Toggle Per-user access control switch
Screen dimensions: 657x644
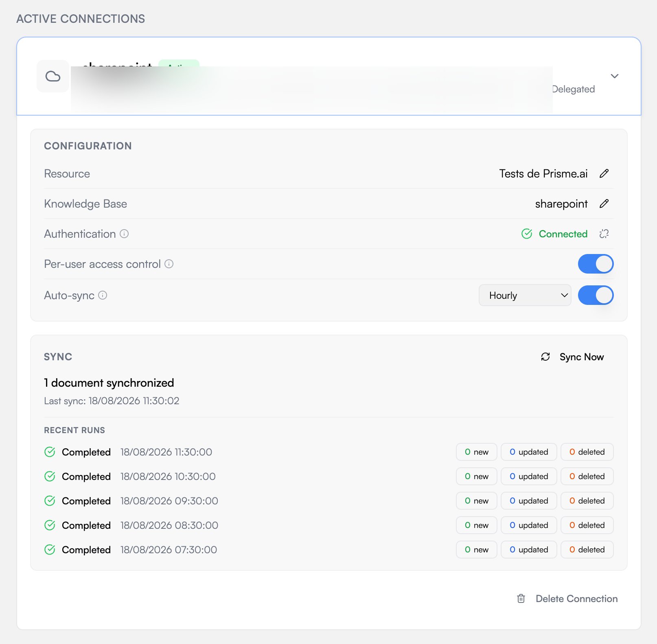596,264
